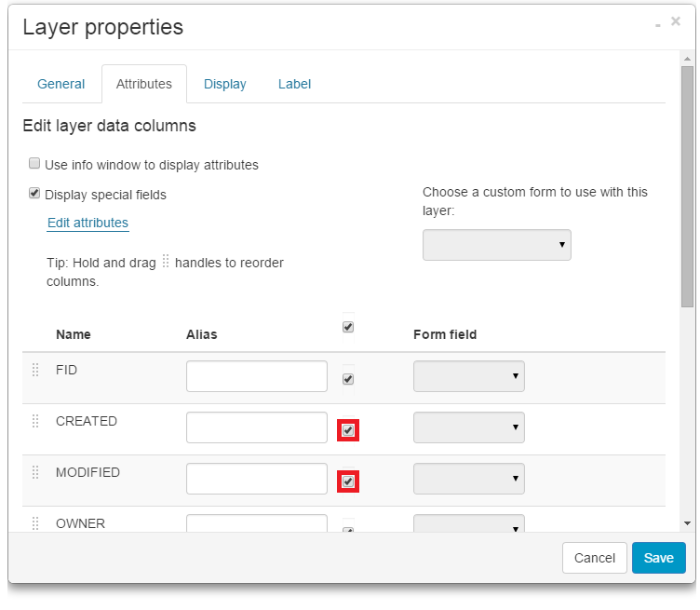Click the scrollbar down arrow

[687, 523]
